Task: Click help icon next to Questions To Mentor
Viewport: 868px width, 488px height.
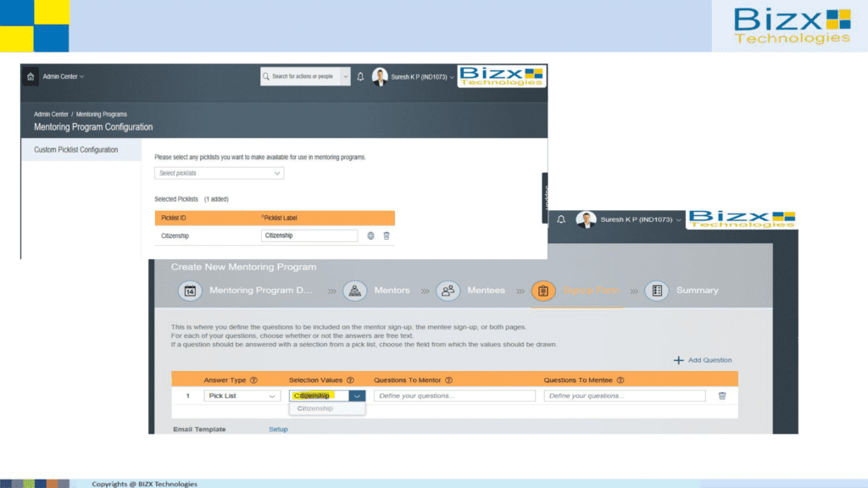Action: tap(448, 380)
